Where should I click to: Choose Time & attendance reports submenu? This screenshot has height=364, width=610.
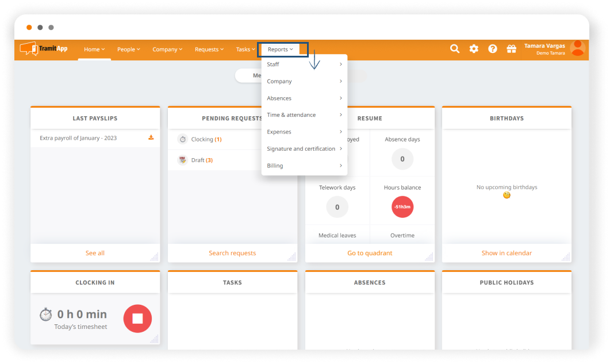coord(304,115)
